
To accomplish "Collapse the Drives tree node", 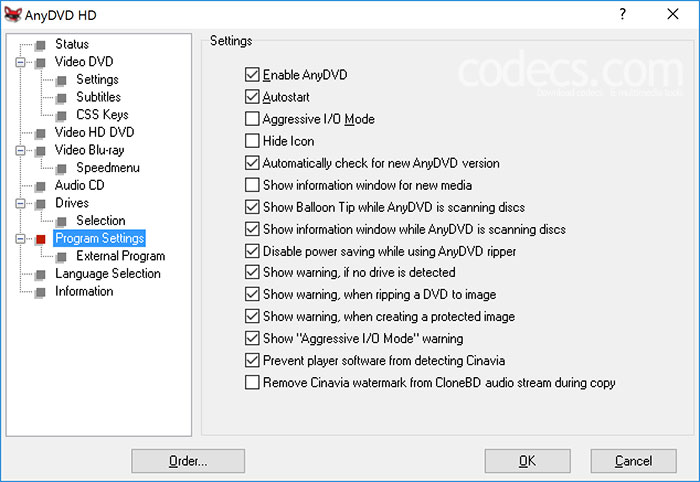I will (x=20, y=204).
